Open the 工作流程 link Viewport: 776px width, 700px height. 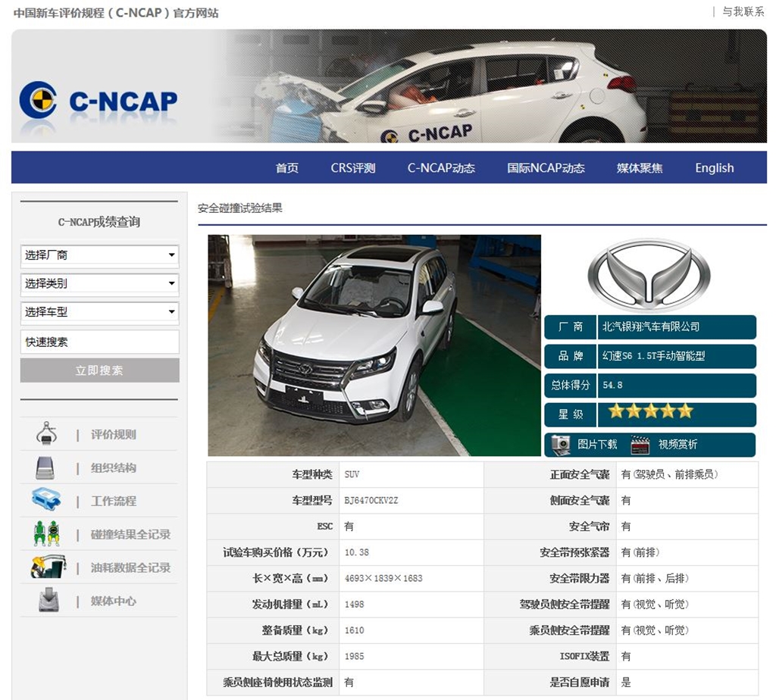click(114, 501)
